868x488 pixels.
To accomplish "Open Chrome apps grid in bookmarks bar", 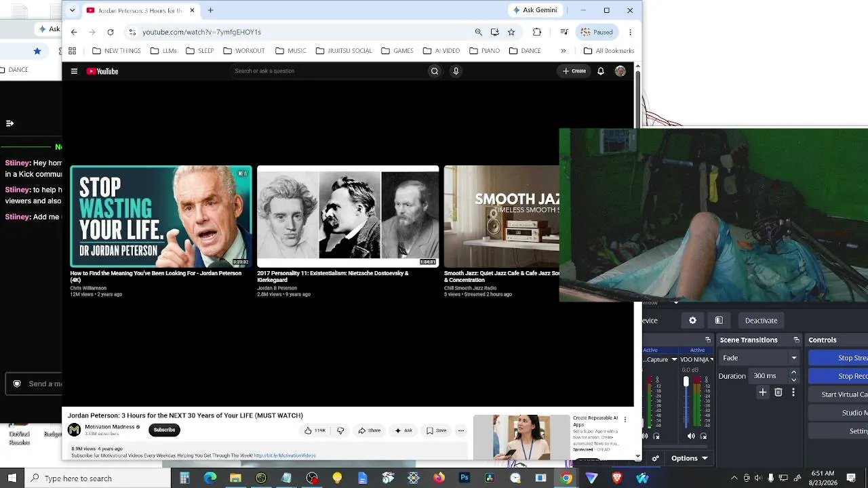I will pyautogui.click(x=72, y=51).
